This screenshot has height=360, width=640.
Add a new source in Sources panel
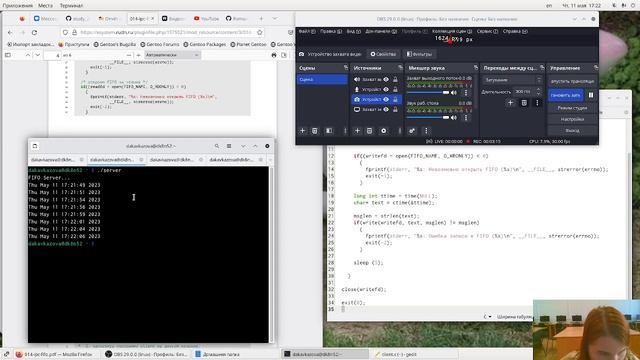(x=357, y=131)
